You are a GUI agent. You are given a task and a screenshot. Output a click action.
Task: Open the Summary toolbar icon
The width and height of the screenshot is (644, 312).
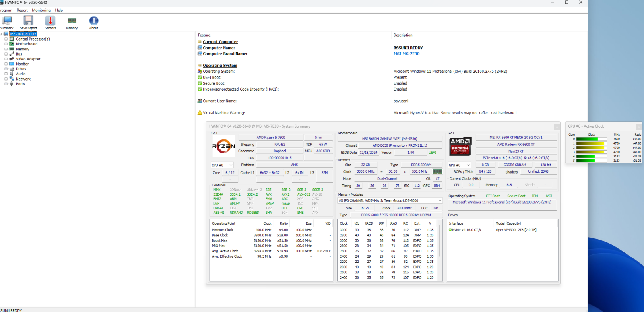7,21
